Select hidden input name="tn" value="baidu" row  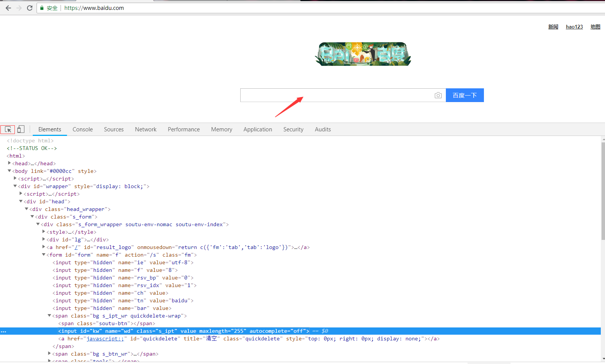click(123, 301)
